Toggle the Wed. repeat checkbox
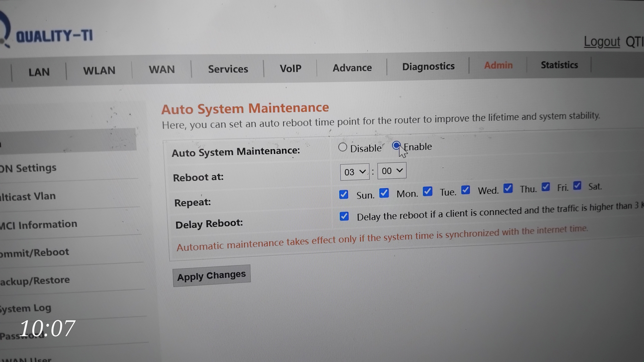 coord(465,190)
